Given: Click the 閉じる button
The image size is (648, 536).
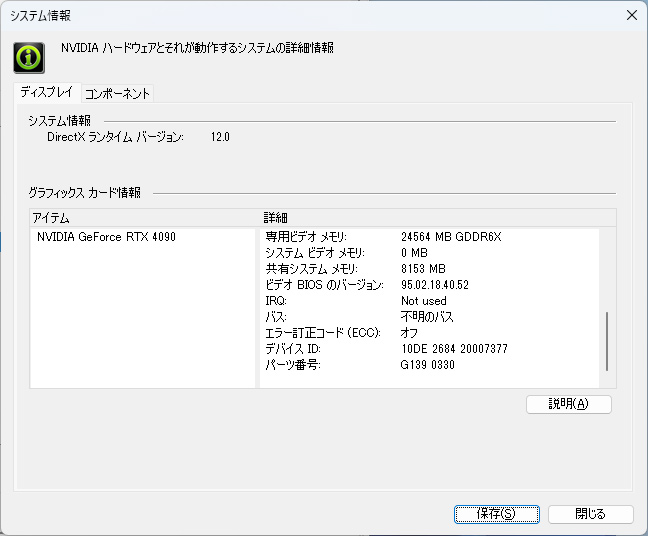Looking at the screenshot, I should coord(590,514).
